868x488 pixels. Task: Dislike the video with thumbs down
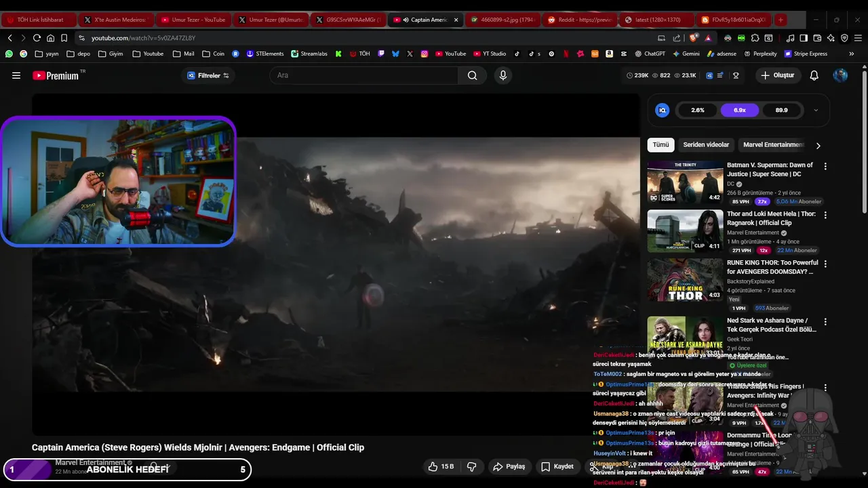471,466
